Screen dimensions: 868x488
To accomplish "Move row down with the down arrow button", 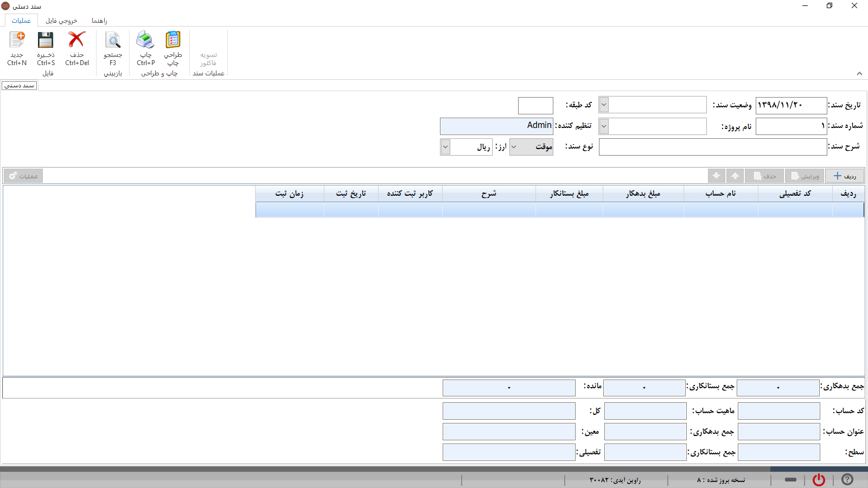I will pyautogui.click(x=716, y=176).
